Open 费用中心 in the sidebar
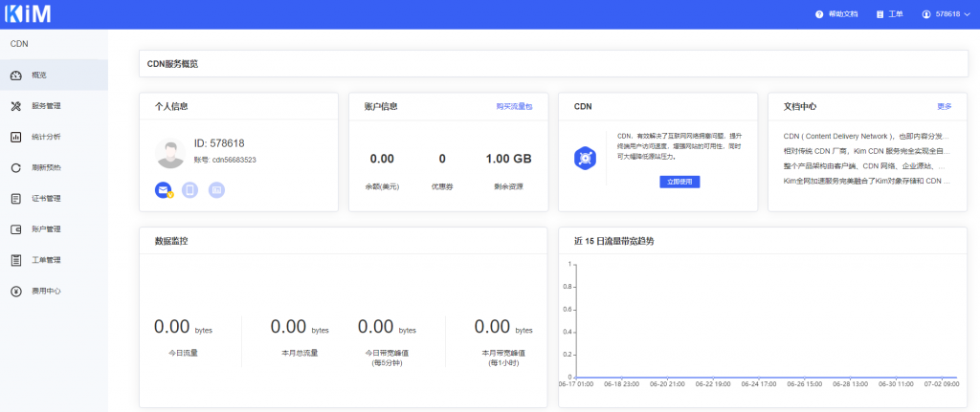Screen dimensions: 980x412 click(46, 291)
